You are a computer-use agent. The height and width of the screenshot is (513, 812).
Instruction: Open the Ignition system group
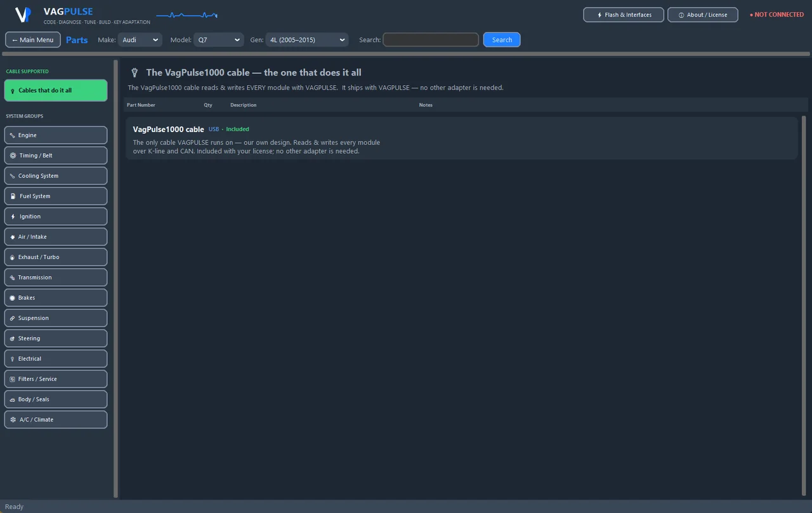pyautogui.click(x=56, y=217)
